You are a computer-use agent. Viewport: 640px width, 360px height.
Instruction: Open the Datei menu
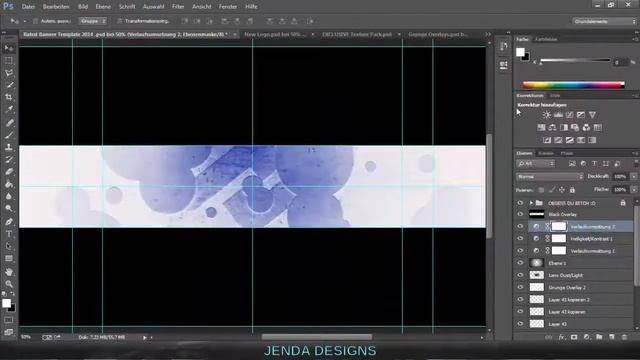tap(28, 7)
